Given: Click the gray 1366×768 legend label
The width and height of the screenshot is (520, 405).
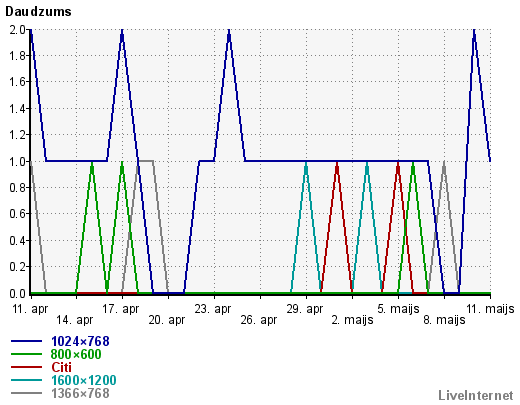Looking at the screenshot, I should (x=80, y=393).
